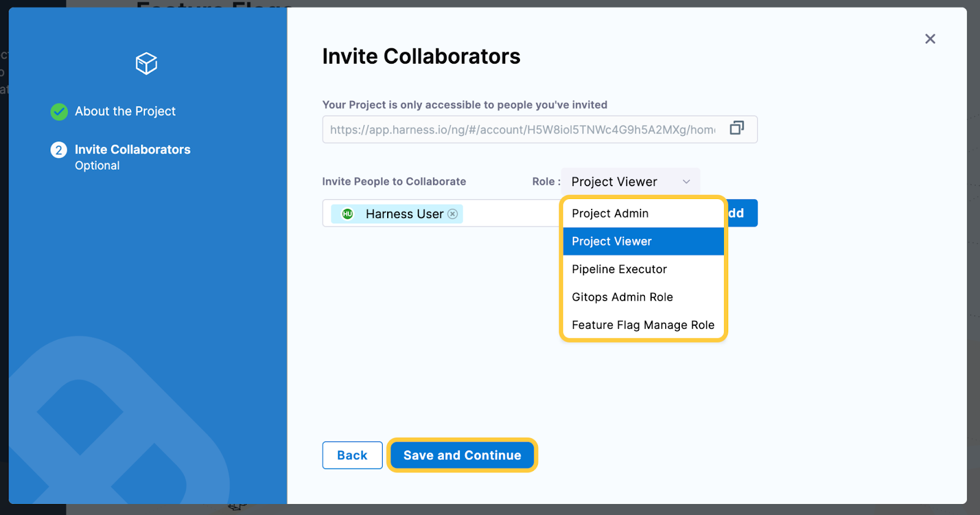Select Project Admin from the role list
This screenshot has height=515, width=980.
(610, 213)
